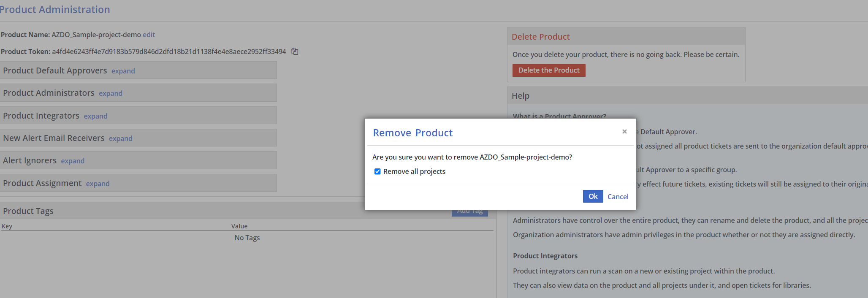Cancel the Remove Product dialog
Screen dimensions: 868x298
coord(618,197)
